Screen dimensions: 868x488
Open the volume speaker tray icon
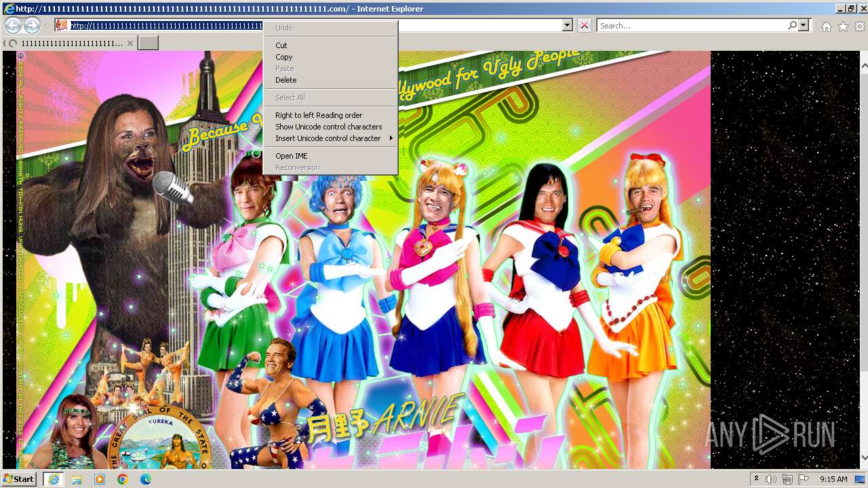point(771,479)
